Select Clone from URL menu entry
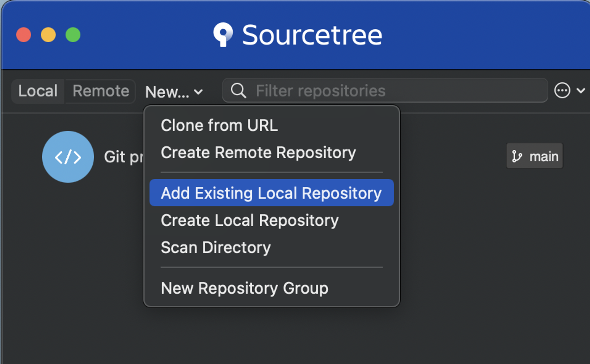590x364 pixels. (x=272, y=126)
